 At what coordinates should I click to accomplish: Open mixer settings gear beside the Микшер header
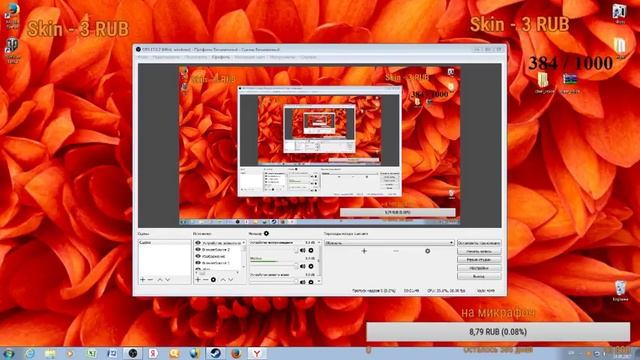pyautogui.click(x=266, y=233)
